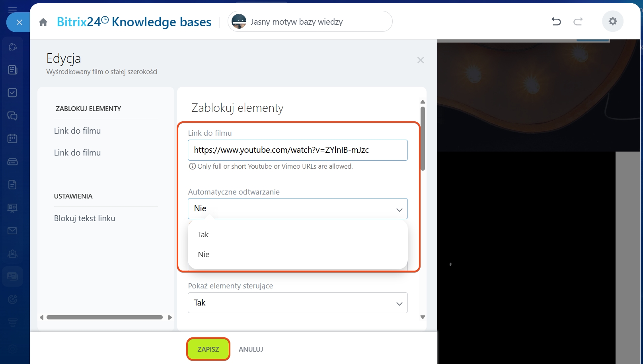This screenshot has height=364, width=643.
Task: Open the chat bubbles icon in the sidebar
Action: [x=12, y=116]
